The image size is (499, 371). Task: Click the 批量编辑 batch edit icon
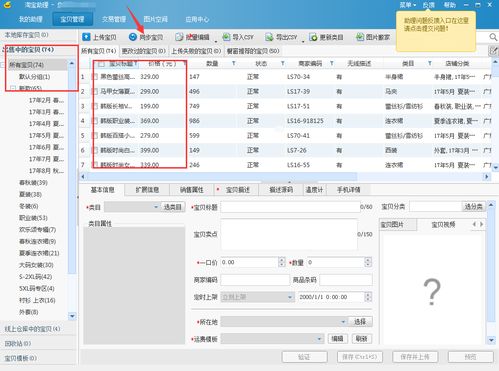click(179, 37)
